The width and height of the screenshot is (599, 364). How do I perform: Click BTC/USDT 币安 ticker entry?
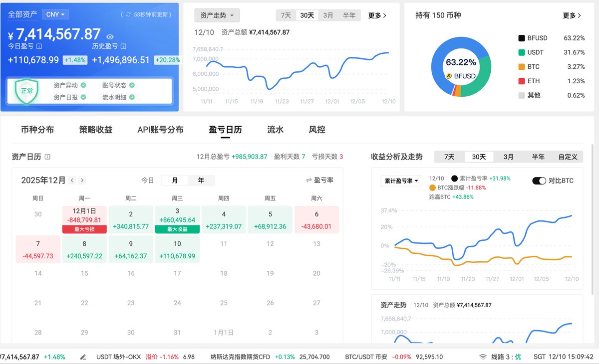click(394, 357)
